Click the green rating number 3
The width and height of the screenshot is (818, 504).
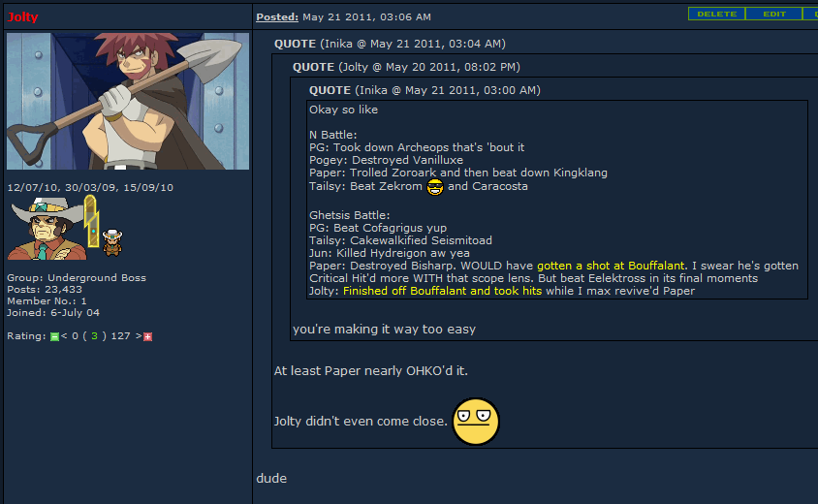click(x=94, y=336)
